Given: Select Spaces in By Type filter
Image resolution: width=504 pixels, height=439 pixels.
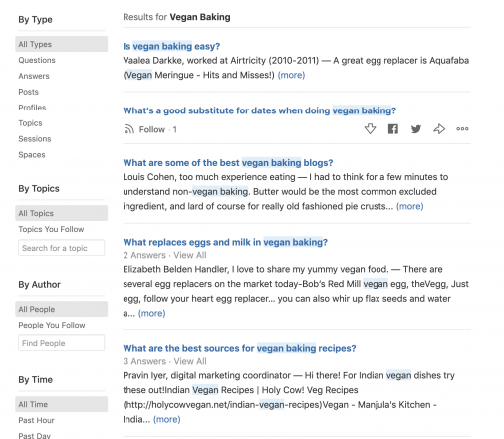Looking at the screenshot, I should coord(32,155).
